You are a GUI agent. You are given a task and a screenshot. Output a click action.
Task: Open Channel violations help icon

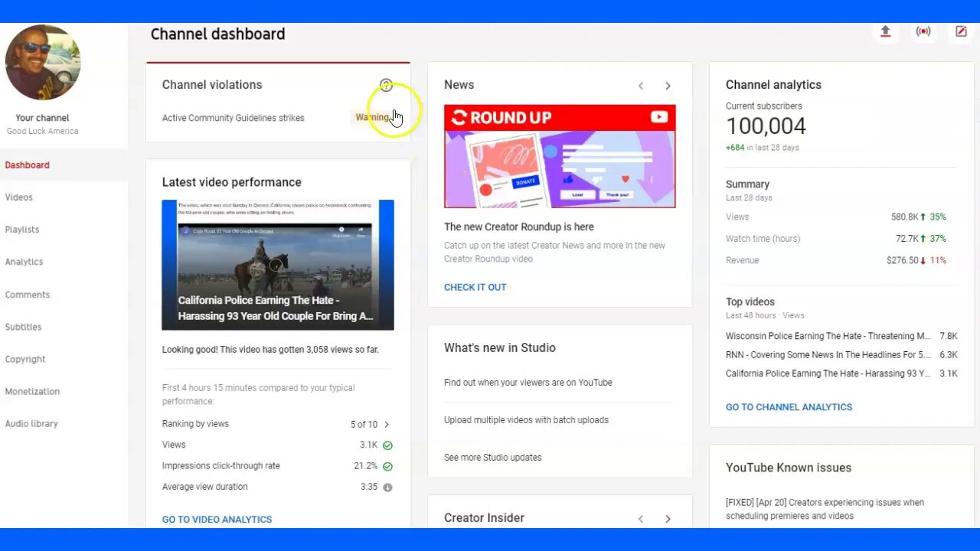tap(386, 85)
